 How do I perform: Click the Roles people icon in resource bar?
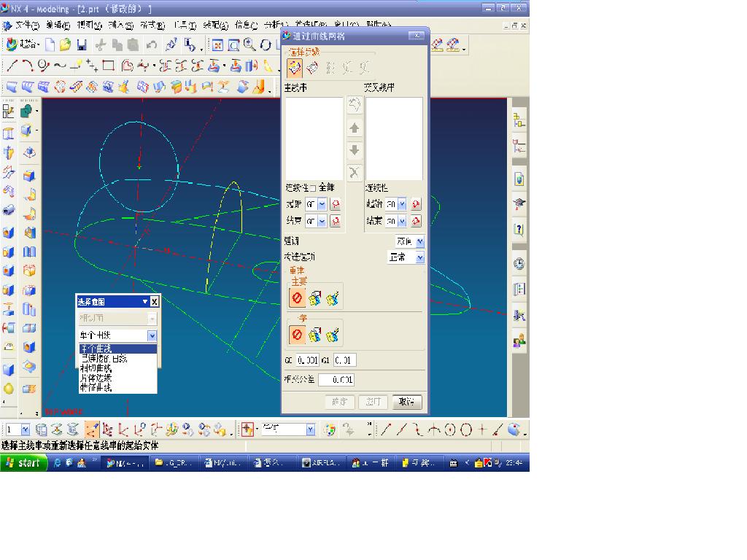[x=519, y=340]
